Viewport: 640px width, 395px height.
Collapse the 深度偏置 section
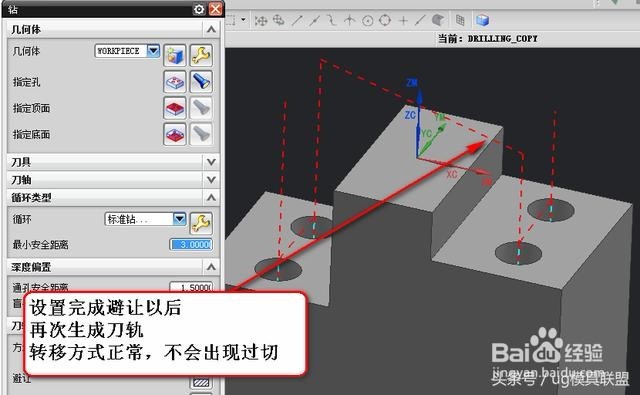click(211, 267)
